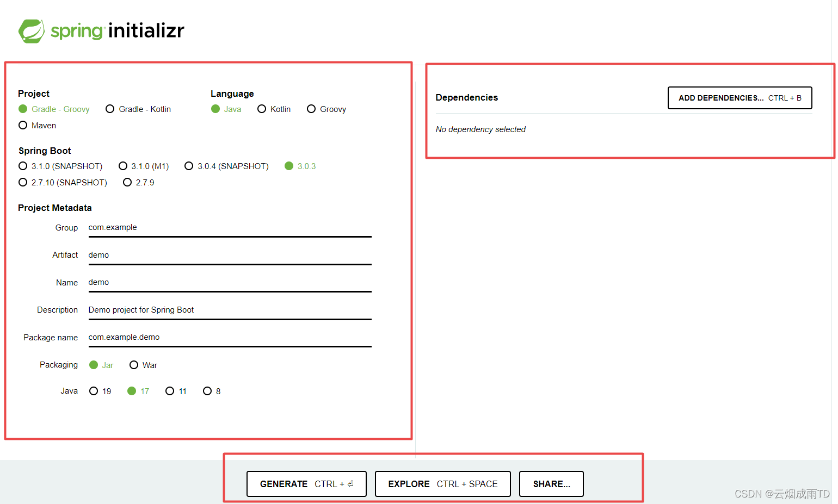
Task: Click the Share button
Action: click(x=551, y=484)
